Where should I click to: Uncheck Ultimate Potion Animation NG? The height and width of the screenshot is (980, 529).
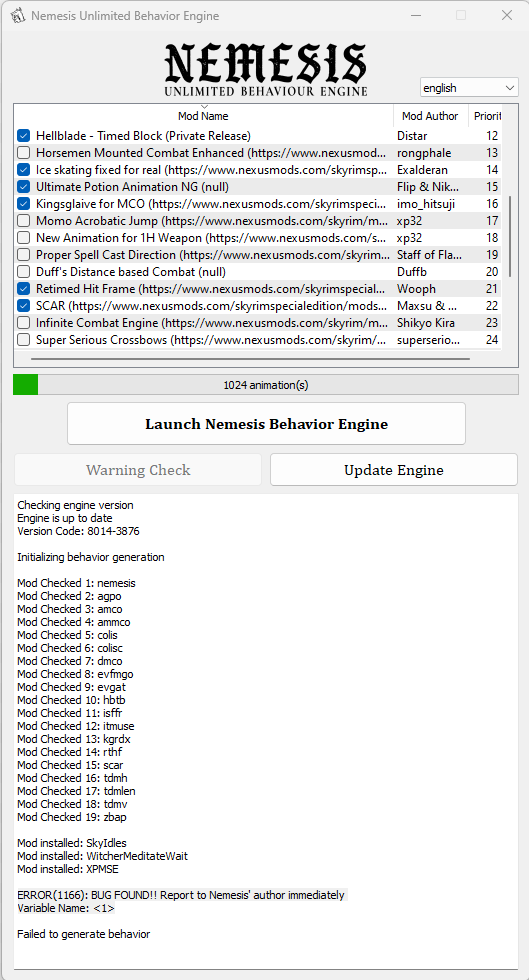pos(23,186)
